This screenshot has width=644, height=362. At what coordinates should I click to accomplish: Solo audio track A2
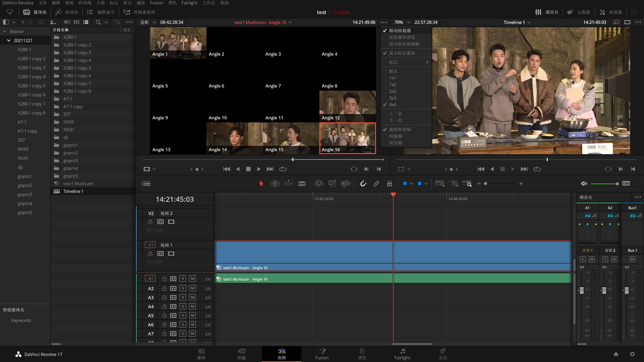(183, 288)
